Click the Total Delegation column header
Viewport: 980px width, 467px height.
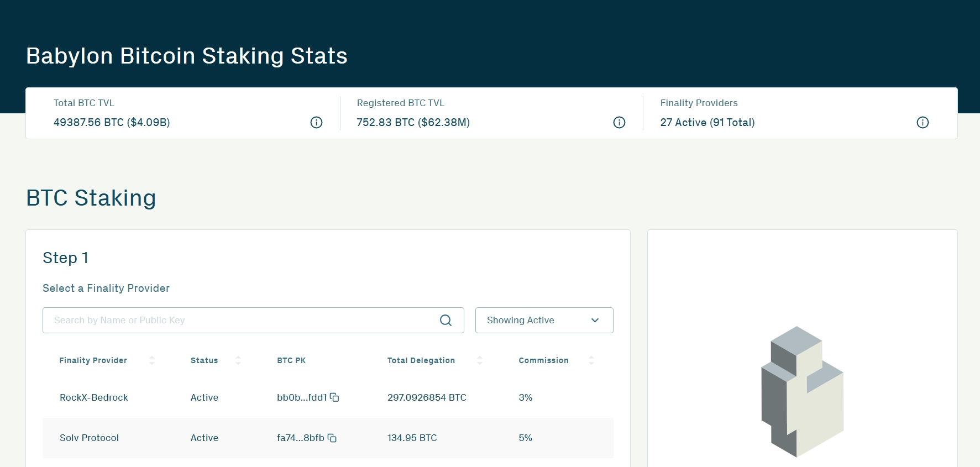(x=421, y=360)
